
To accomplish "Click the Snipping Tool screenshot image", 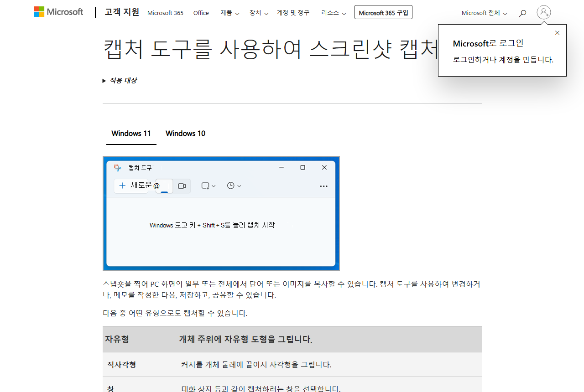I will (x=221, y=213).
